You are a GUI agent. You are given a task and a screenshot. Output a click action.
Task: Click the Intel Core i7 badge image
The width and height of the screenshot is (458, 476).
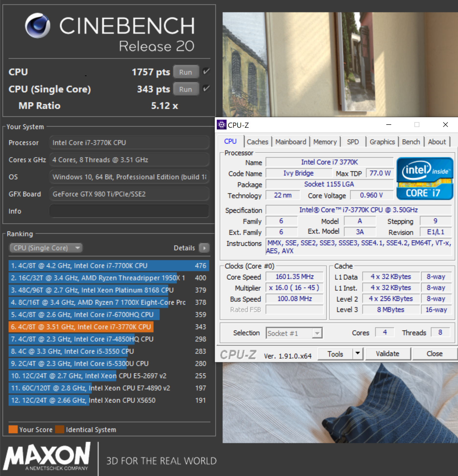point(425,178)
